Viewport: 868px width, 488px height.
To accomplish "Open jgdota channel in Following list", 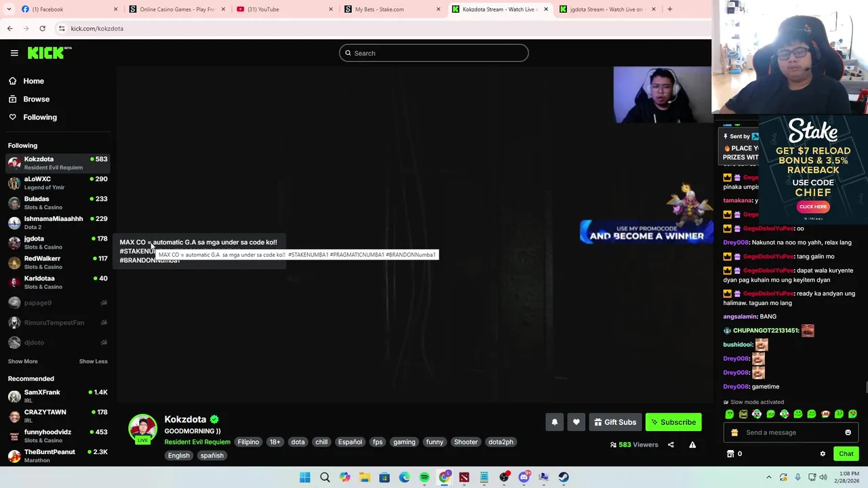I will pos(58,243).
